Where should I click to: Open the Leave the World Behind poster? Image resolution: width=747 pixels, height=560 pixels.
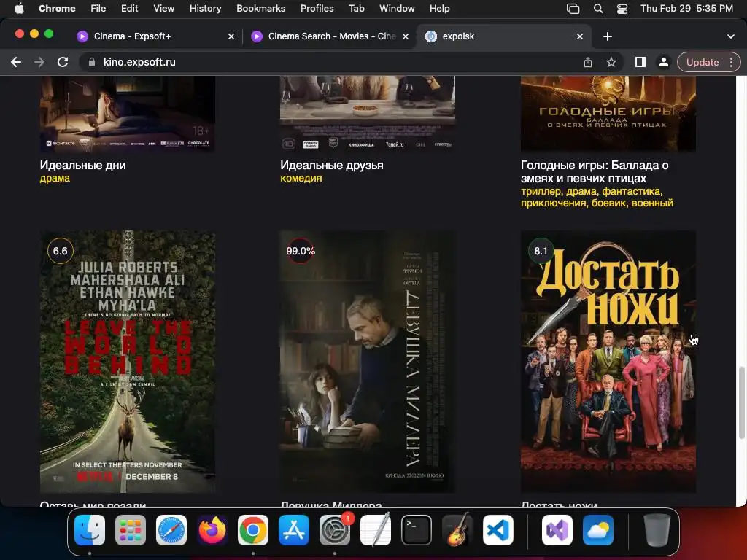click(127, 362)
